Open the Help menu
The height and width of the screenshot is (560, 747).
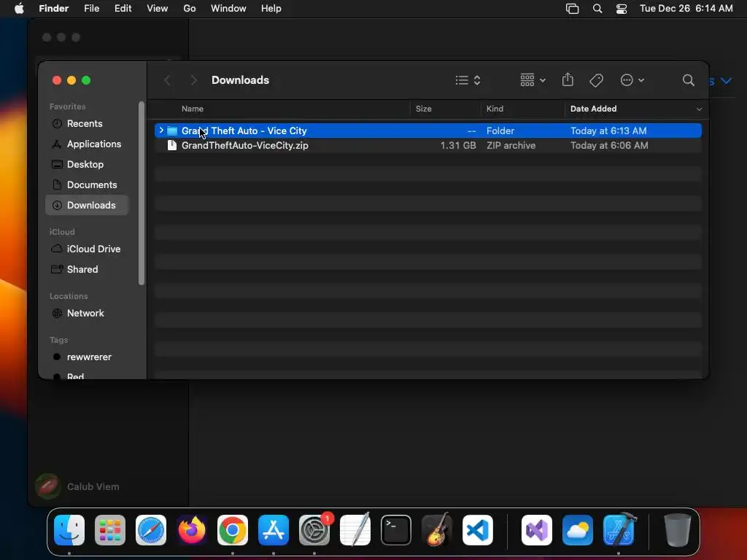point(271,9)
